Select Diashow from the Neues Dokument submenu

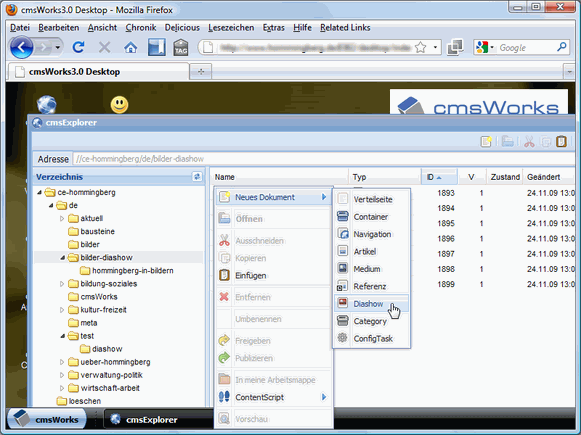(x=372, y=303)
